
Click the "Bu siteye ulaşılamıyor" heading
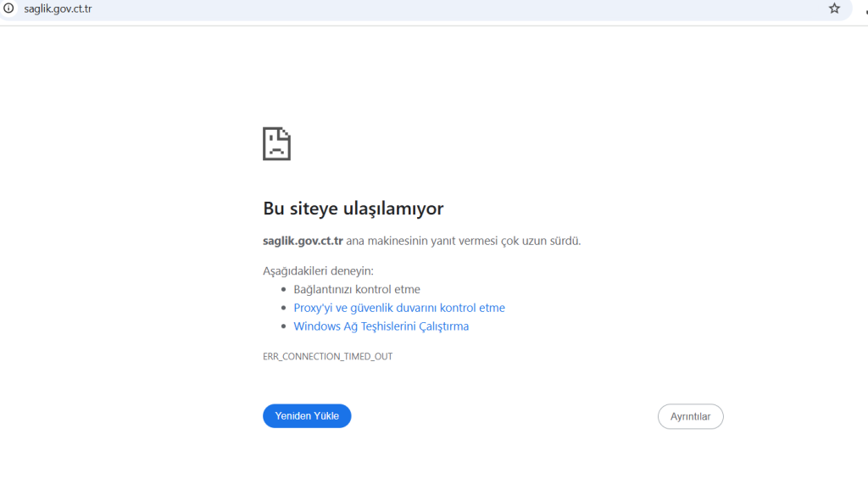coord(353,209)
